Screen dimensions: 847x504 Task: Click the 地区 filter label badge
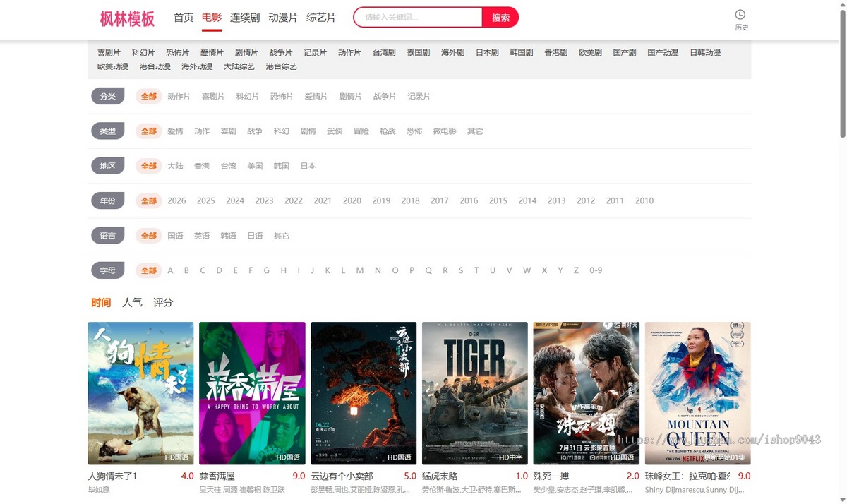(108, 166)
